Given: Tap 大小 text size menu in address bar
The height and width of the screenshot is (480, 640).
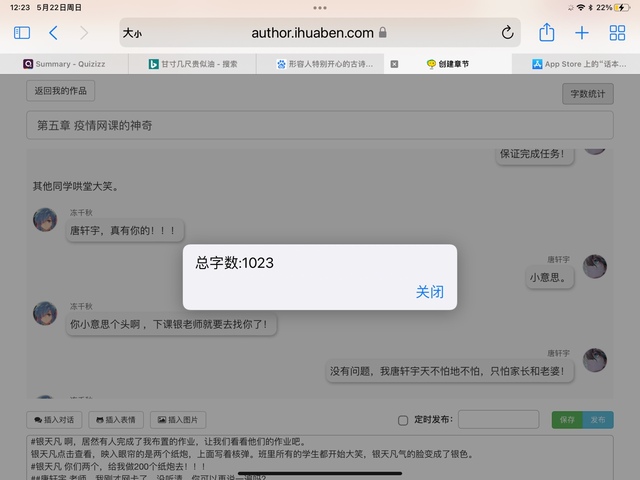Looking at the screenshot, I should click(132, 33).
